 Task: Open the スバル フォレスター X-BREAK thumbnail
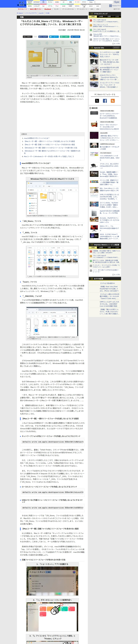tap(94, 85)
